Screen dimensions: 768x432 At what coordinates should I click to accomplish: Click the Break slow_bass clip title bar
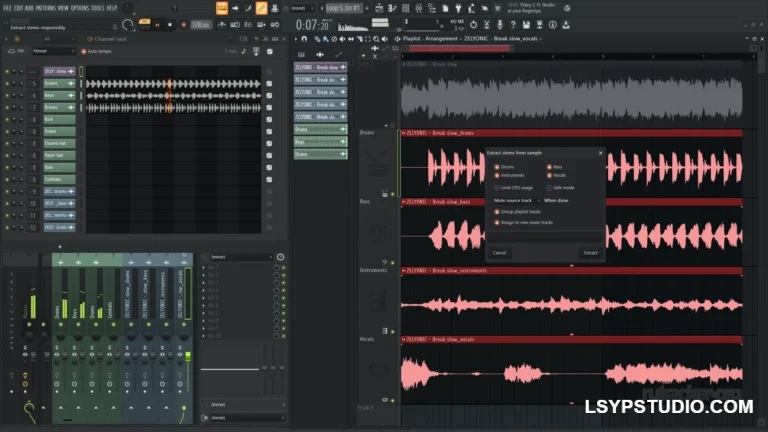(x=572, y=201)
